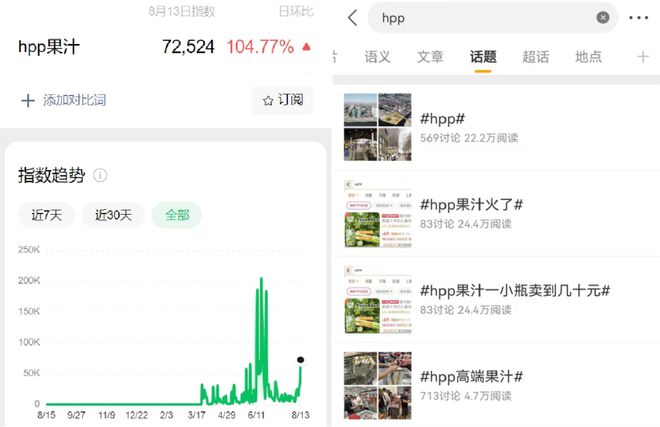The image size is (660, 427).
Task: Select the 近7天 time range
Action: (x=46, y=215)
